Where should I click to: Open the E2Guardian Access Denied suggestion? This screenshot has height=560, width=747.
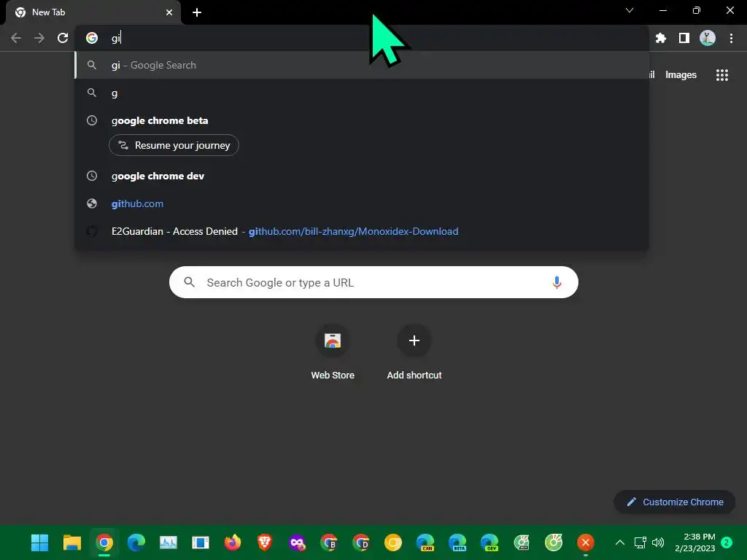362,231
